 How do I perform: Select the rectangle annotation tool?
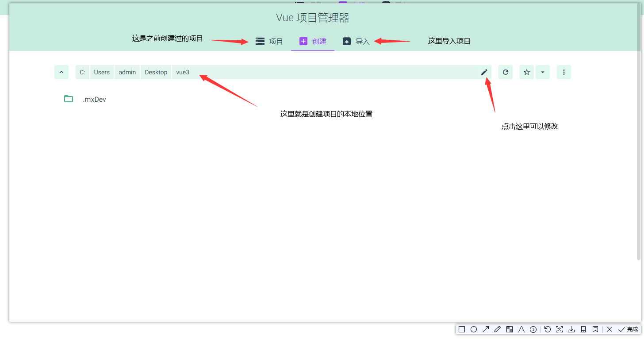461,329
